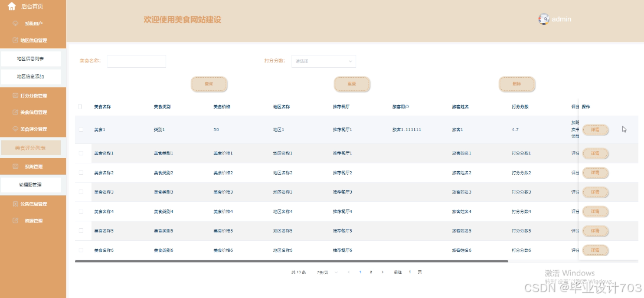Click the icon next to 系统用户
Screen dimensions: 644x298
(15, 24)
